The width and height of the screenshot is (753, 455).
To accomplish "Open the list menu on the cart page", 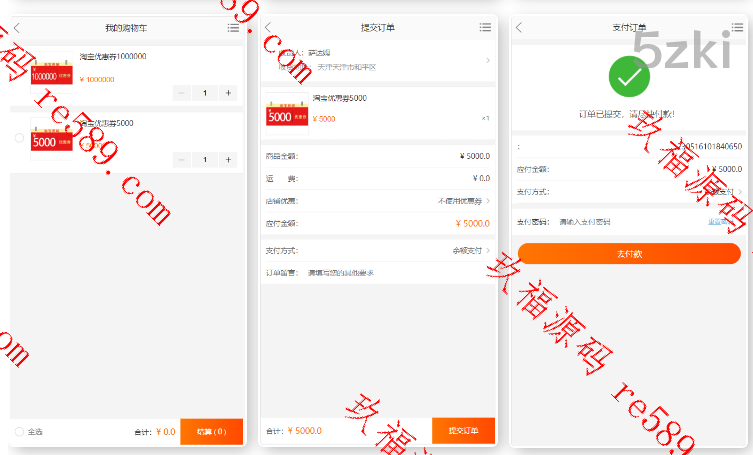I will [233, 28].
